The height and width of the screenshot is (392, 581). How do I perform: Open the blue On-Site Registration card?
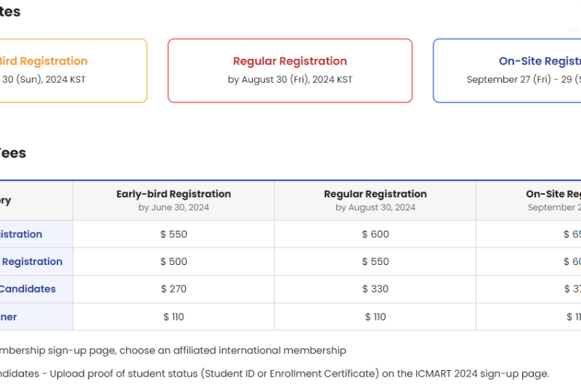(x=507, y=70)
